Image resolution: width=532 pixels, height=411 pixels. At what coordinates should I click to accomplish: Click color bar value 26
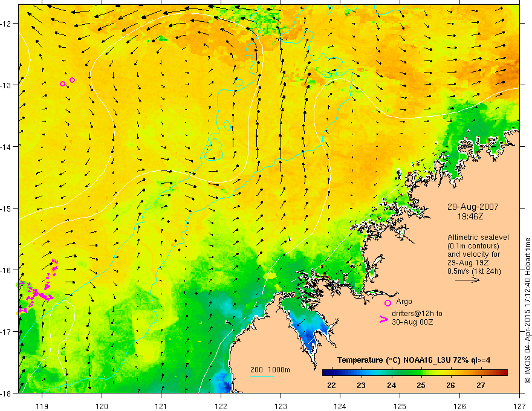450,386
